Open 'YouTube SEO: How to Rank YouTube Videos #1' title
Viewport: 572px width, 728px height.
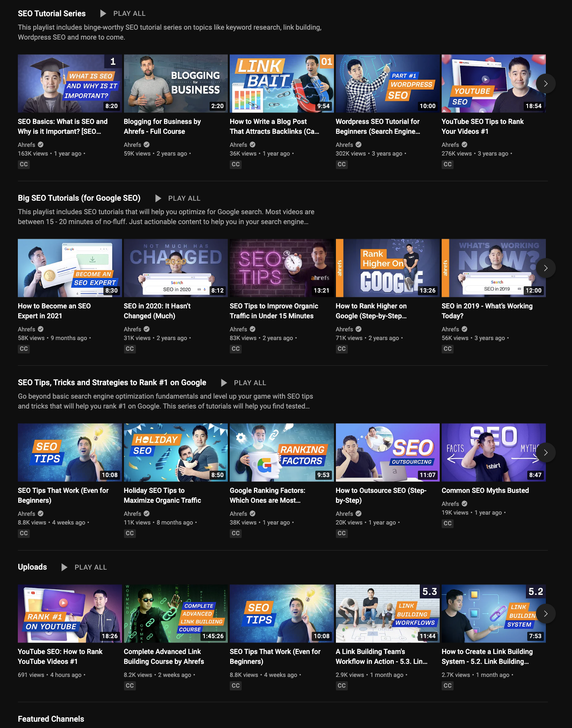click(60, 656)
